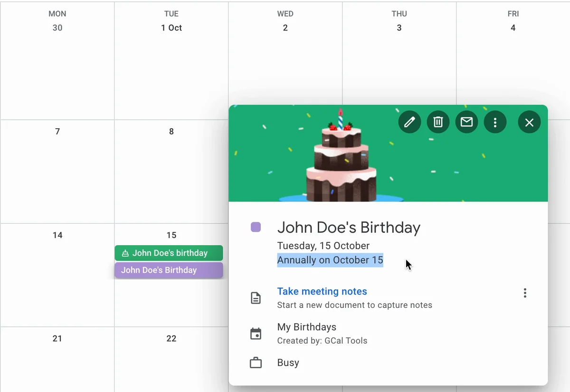The height and width of the screenshot is (392, 570).
Task: Click highlighted Annually on October 15 text
Action: (x=330, y=260)
